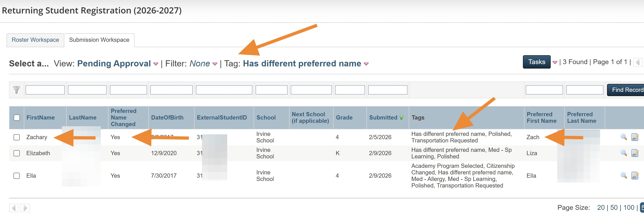Viewport: 644px width, 220px height.
Task: Open the Filter None dropdown
Action: (215, 64)
